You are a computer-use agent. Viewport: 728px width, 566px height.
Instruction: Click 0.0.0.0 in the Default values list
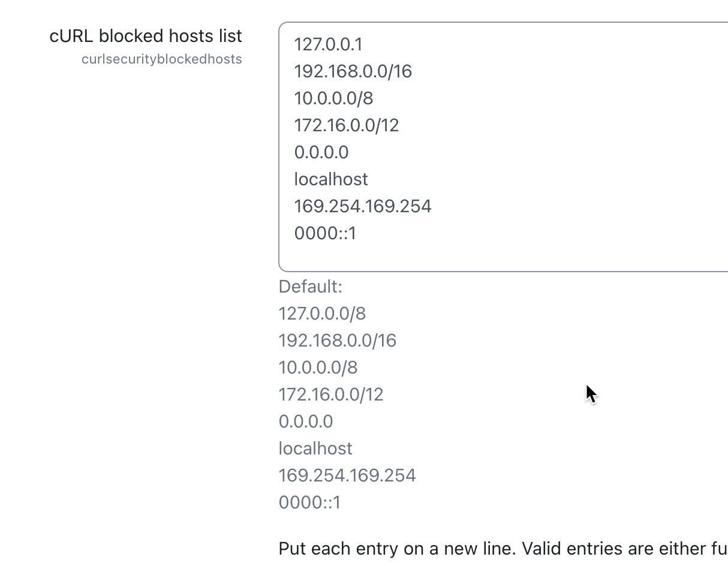point(306,422)
